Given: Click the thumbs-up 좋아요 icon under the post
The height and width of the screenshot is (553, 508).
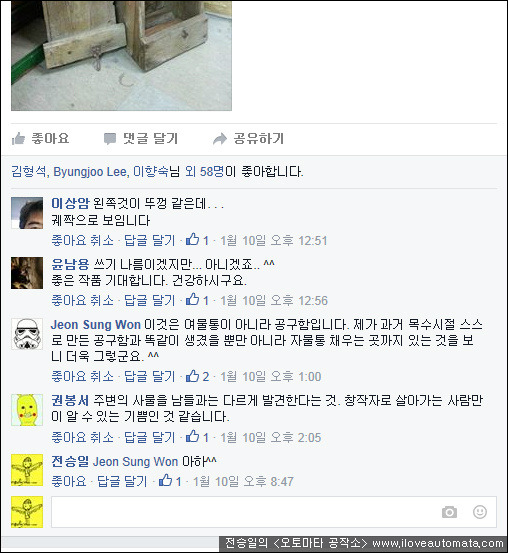Looking at the screenshot, I should 18,139.
